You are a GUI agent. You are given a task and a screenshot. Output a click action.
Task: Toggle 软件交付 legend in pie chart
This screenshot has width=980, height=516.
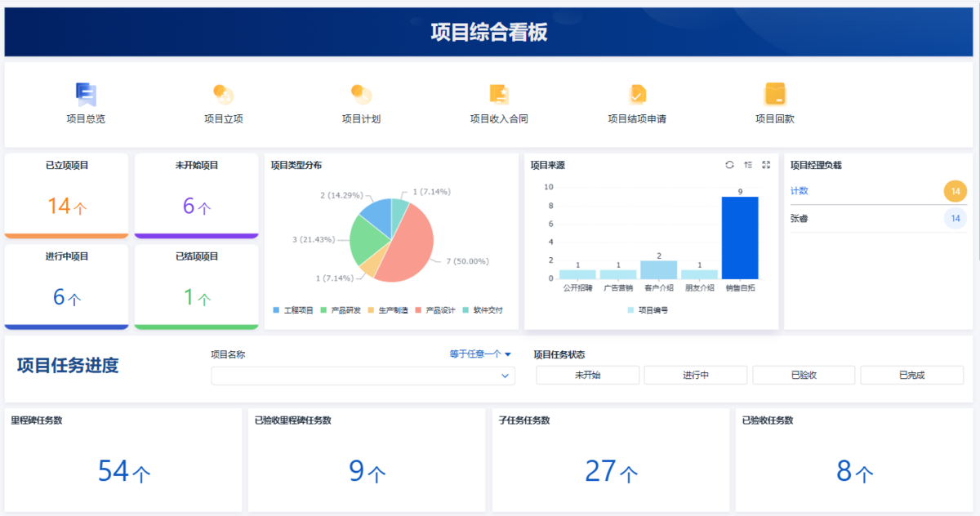coord(483,310)
